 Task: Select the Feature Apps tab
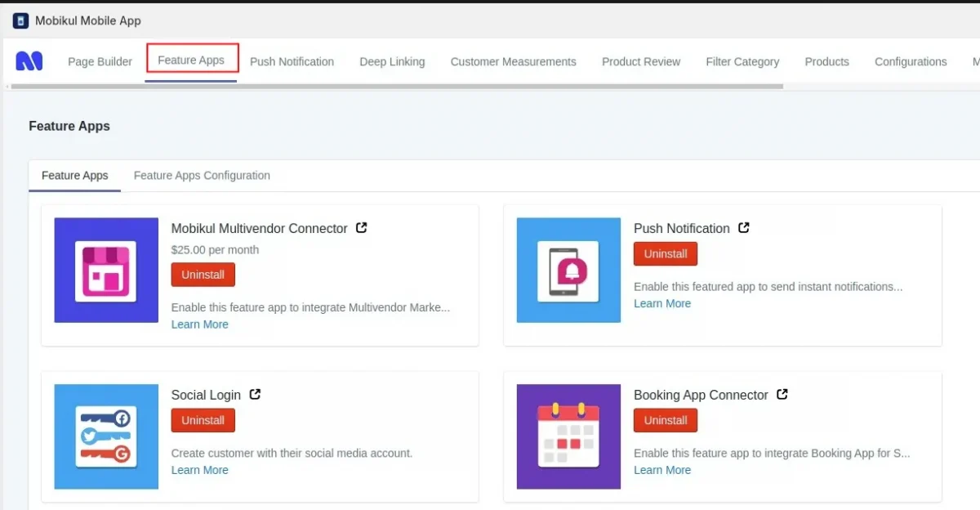74,175
